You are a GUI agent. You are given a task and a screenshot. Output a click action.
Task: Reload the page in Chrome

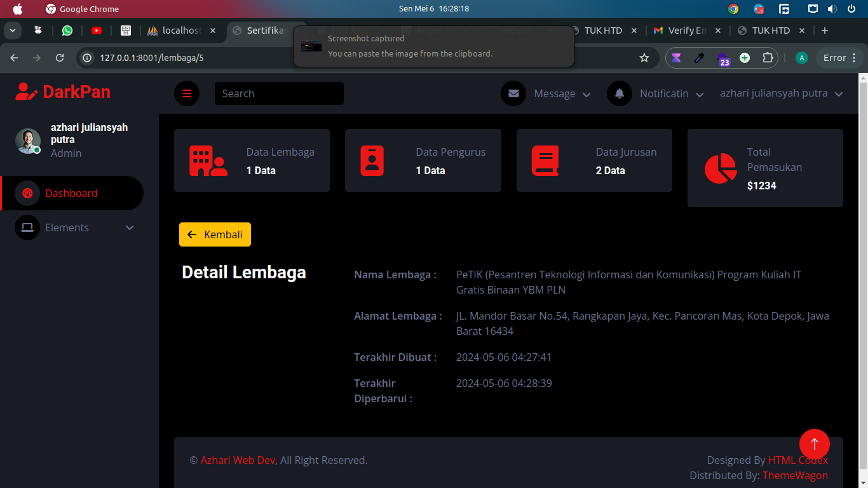(x=60, y=58)
